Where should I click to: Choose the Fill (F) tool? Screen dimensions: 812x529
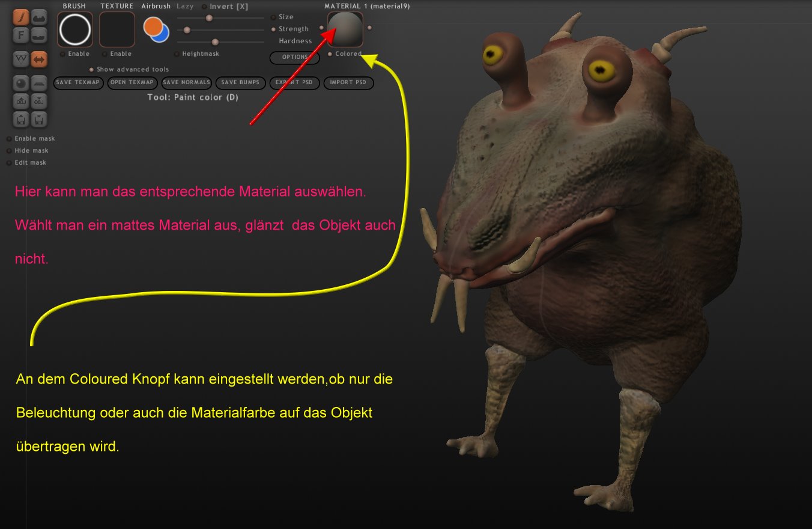(x=21, y=34)
